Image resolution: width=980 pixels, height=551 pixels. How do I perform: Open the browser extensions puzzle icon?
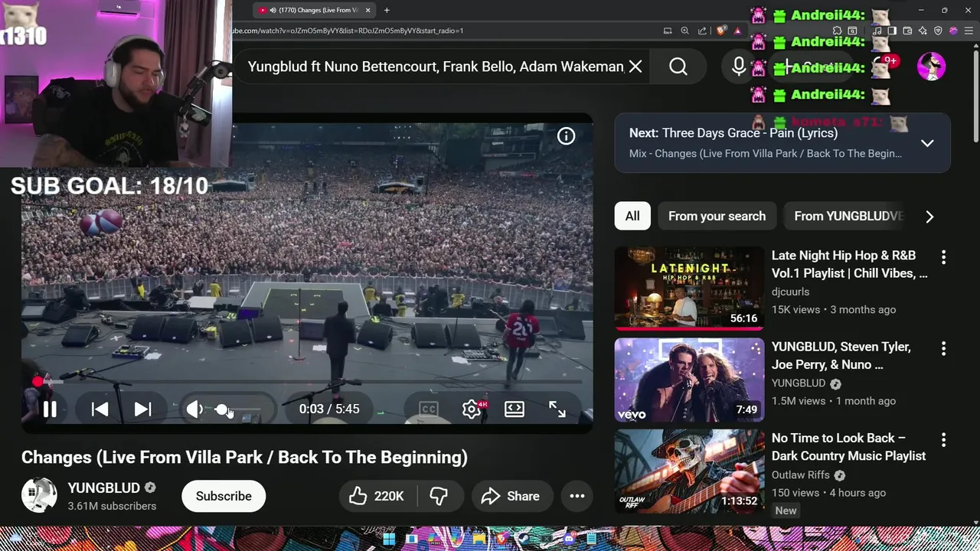[837, 31]
